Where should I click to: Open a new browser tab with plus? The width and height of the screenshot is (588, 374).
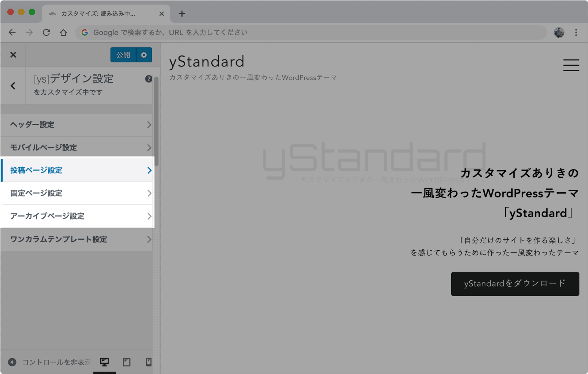tap(182, 14)
